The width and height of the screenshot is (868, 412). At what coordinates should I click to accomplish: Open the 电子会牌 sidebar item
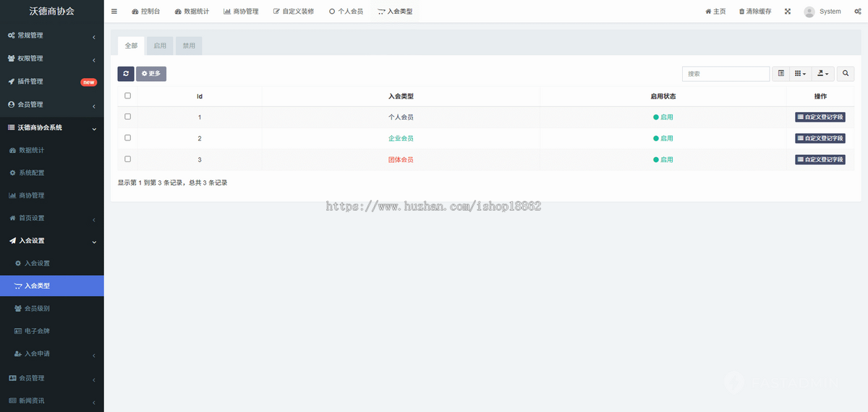point(52,331)
